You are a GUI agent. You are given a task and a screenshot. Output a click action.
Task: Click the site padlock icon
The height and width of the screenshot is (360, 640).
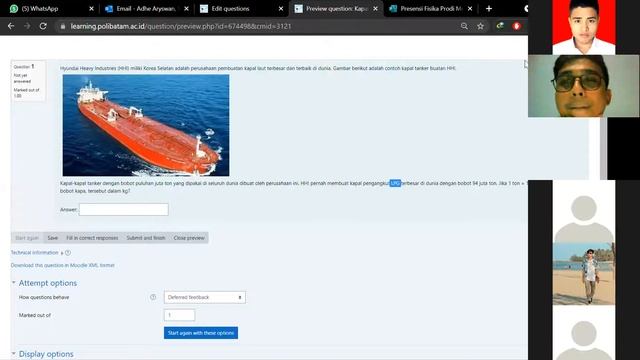[x=62, y=26]
